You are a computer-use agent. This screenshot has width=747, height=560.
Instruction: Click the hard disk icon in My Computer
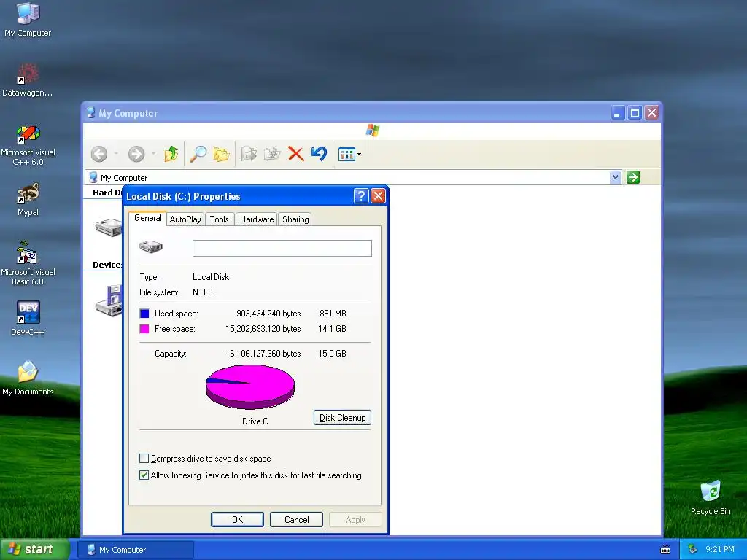pyautogui.click(x=109, y=227)
